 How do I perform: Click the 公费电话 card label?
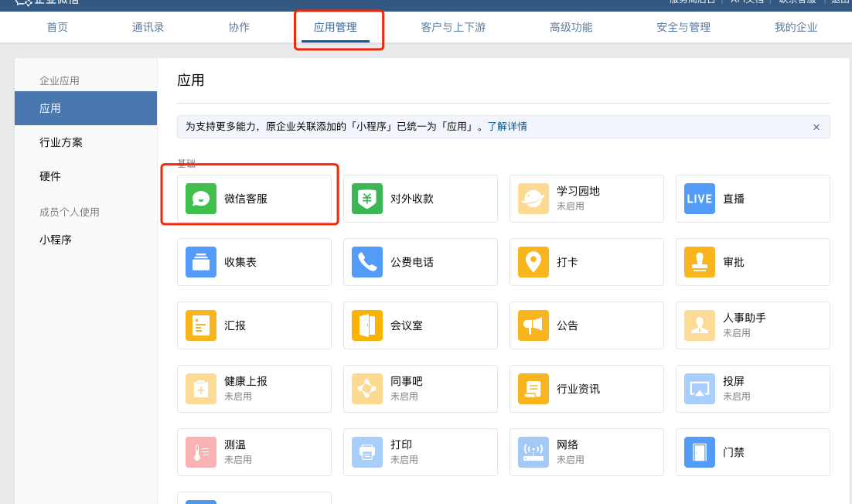(412, 262)
